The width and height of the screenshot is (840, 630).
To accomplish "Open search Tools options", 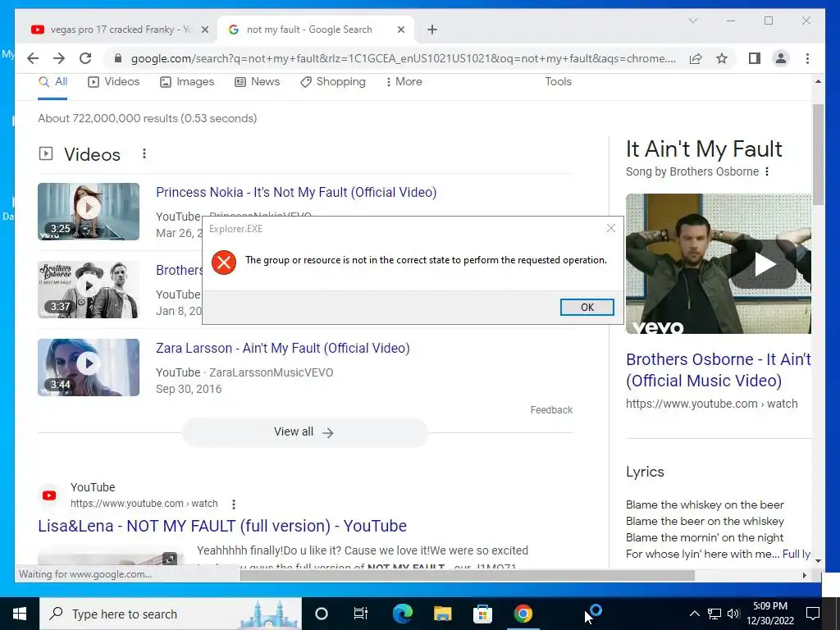I will [x=558, y=82].
